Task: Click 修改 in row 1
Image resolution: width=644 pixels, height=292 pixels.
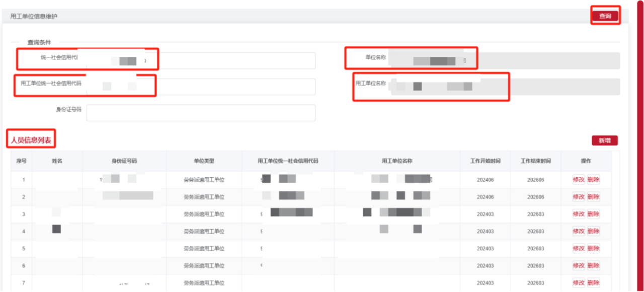Action: (579, 180)
